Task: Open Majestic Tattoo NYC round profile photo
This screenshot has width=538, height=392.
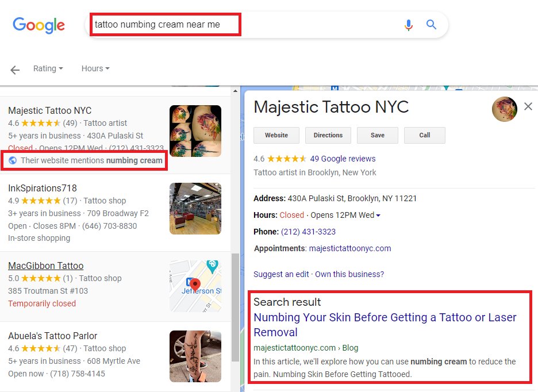Action: coord(505,109)
